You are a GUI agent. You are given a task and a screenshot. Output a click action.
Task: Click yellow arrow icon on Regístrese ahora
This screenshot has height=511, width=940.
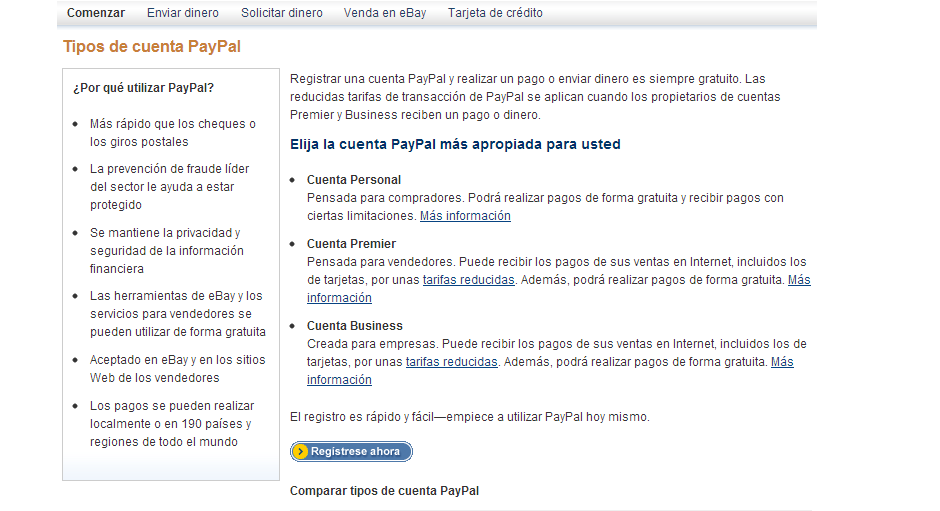301,452
